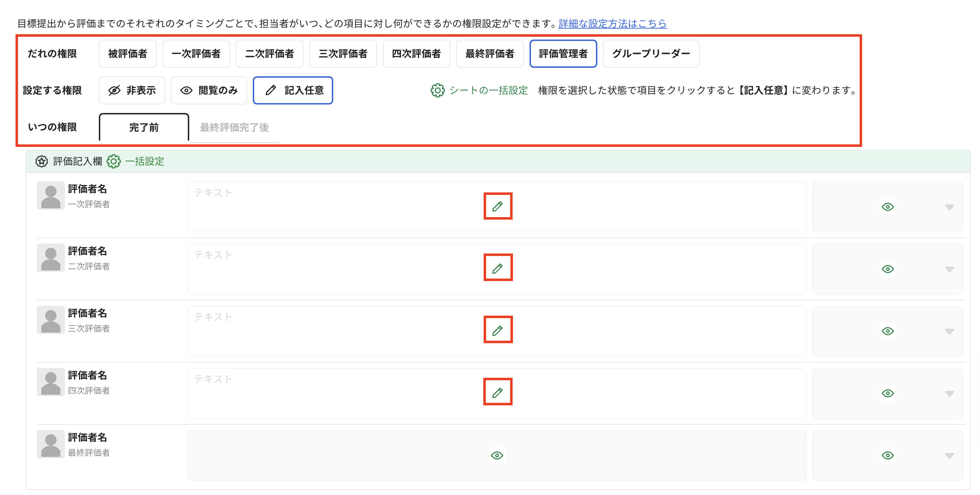
Task: Open シートの一括設定
Action: (479, 90)
